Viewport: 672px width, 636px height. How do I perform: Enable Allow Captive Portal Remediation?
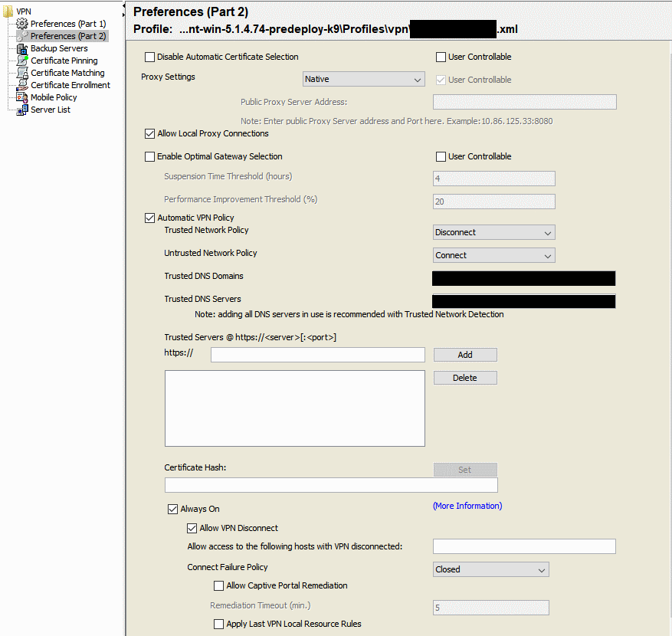[x=218, y=586]
